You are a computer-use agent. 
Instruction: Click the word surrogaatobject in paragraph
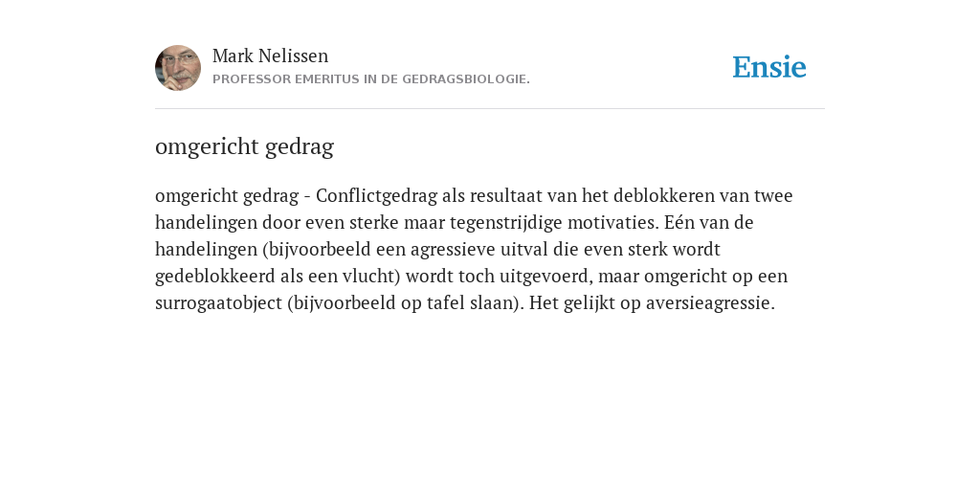pyautogui.click(x=219, y=303)
